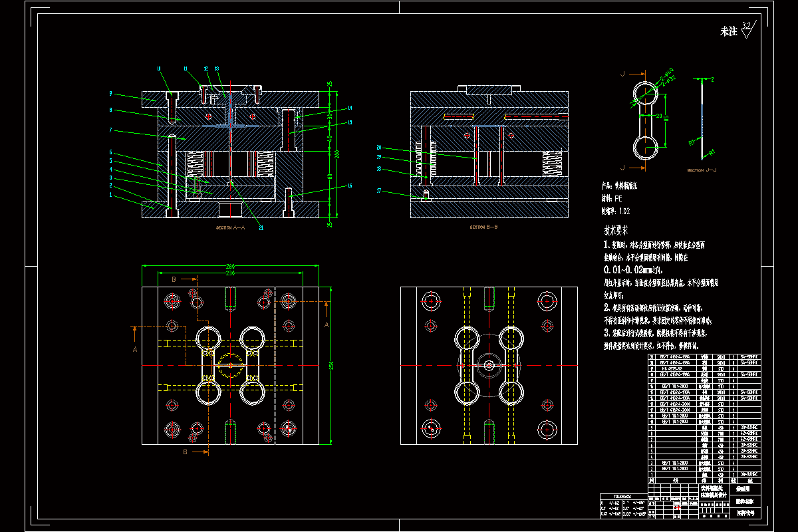The height and width of the screenshot is (532, 798).
Task: Select balloon number 8 in section A-A
Action: tap(111, 111)
